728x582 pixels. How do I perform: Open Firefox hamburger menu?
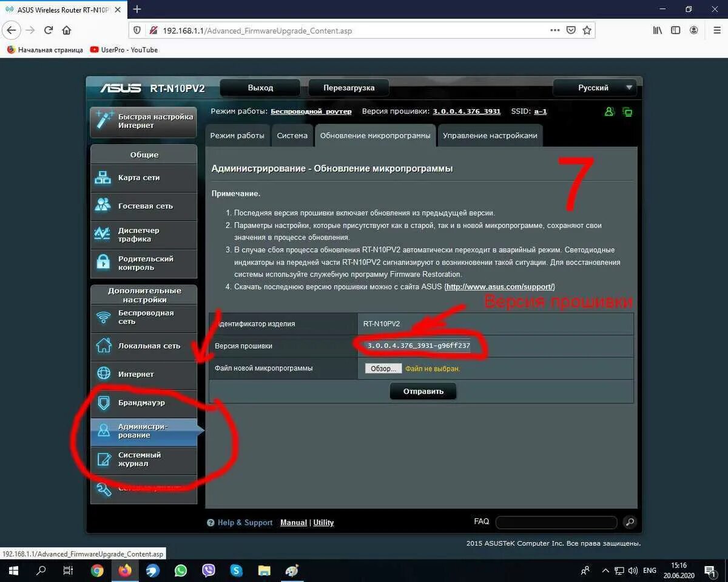click(x=716, y=30)
